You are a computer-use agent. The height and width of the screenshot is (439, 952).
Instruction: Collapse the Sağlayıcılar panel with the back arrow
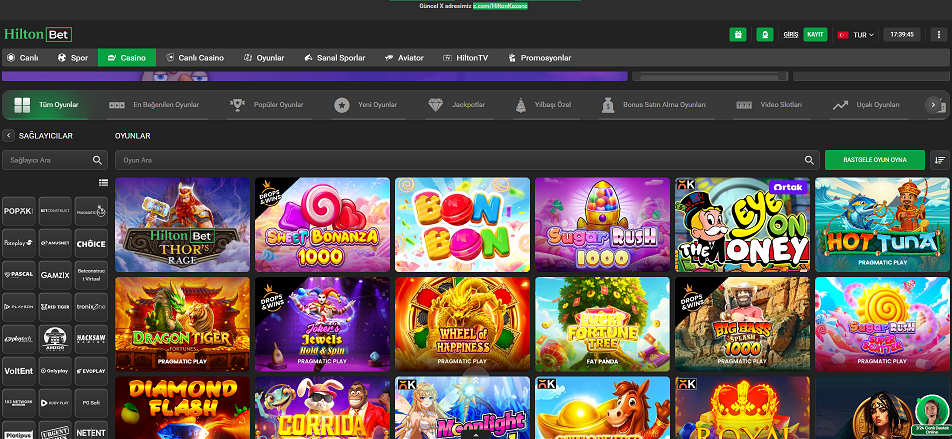point(9,135)
